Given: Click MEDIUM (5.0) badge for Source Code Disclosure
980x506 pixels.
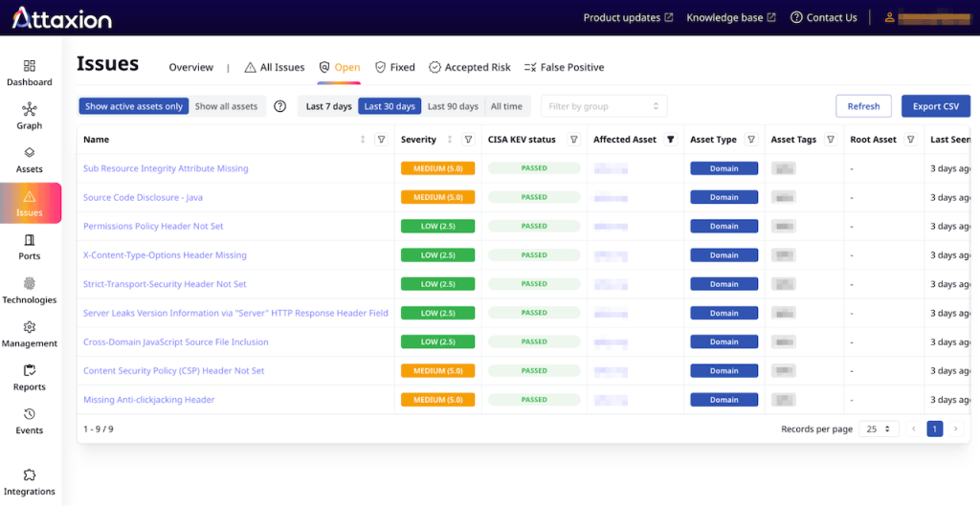Looking at the screenshot, I should pos(437,197).
